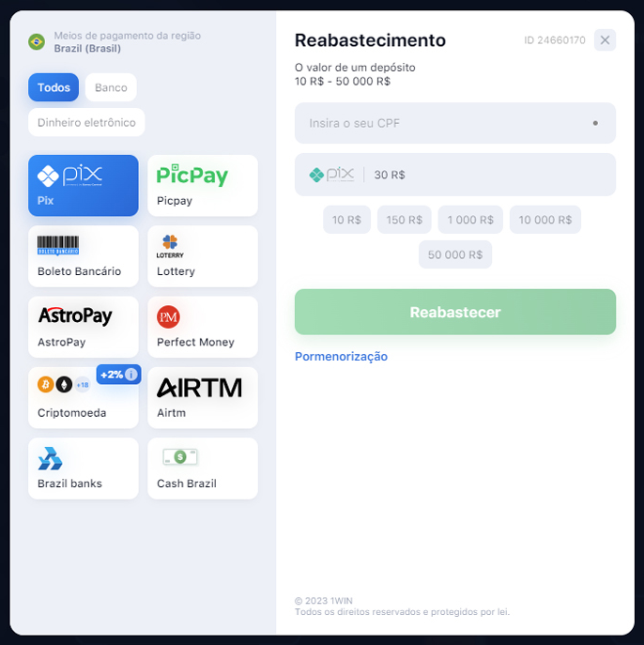The image size is (644, 645).
Task: Set deposit amount to 150 R$
Action: point(404,220)
